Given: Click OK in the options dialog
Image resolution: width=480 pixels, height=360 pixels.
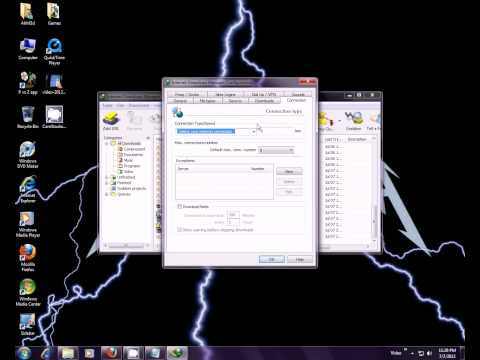Looking at the screenshot, I should pyautogui.click(x=272, y=259).
